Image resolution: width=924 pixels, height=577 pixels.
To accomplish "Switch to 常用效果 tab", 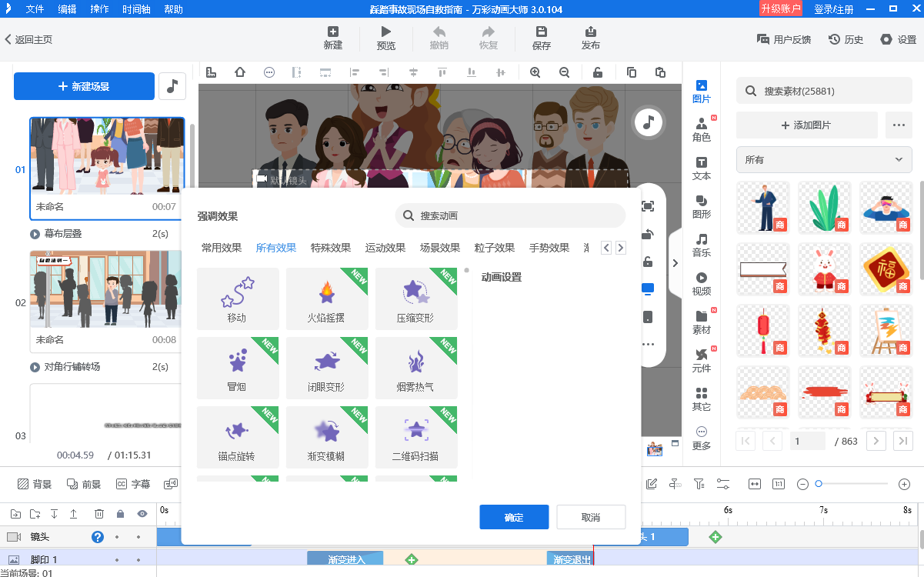I will pyautogui.click(x=222, y=248).
